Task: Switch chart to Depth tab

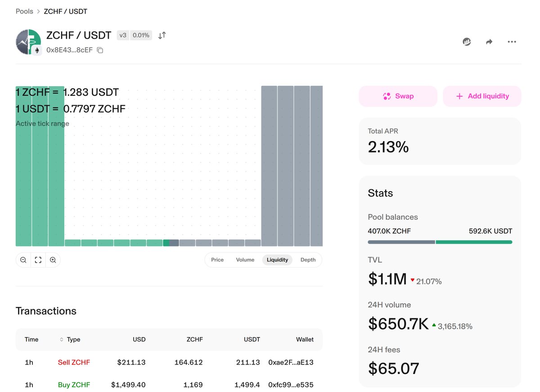Action: coord(308,260)
